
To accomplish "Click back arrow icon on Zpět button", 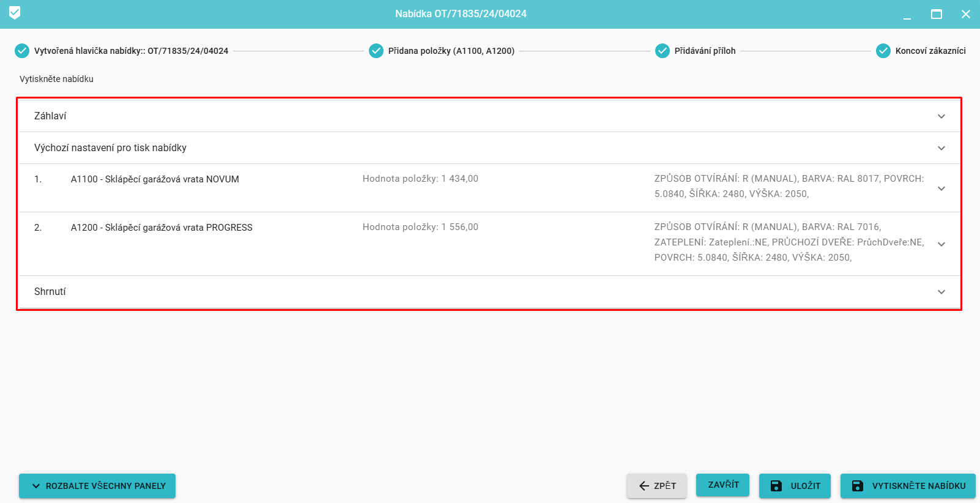I will pos(644,486).
